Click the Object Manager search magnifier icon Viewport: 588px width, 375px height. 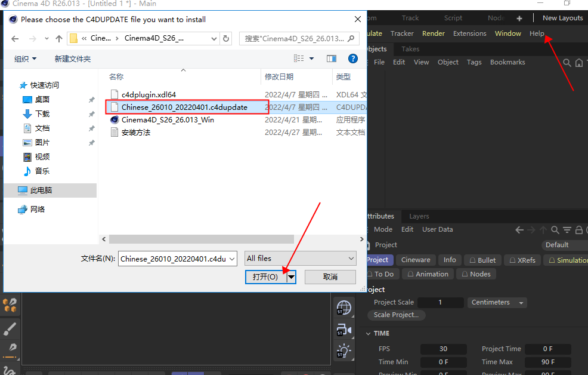click(567, 62)
